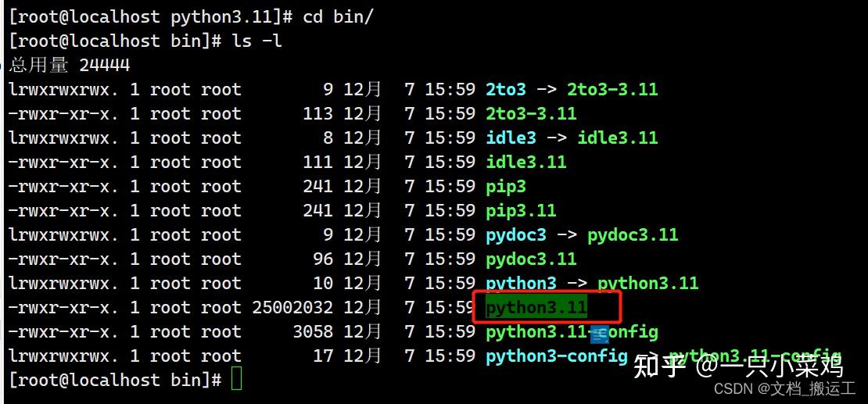Click the pip3 file name
Image resolution: width=868 pixels, height=404 pixels.
coord(506,186)
